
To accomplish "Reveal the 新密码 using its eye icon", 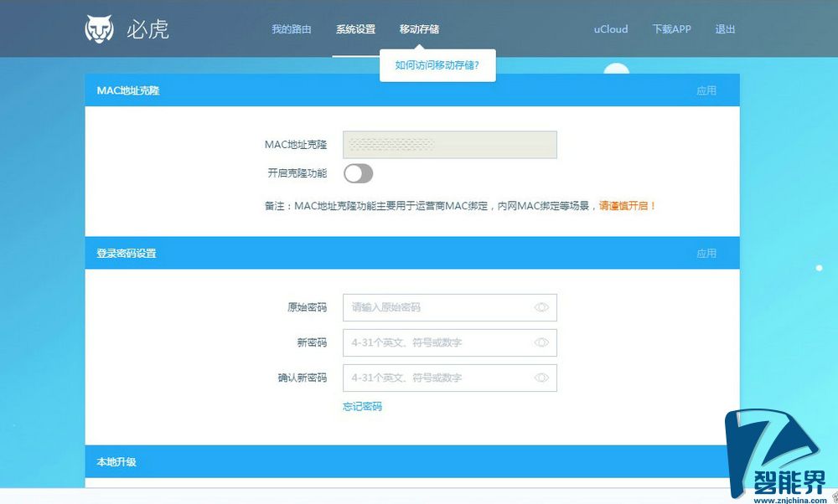I will tap(542, 342).
